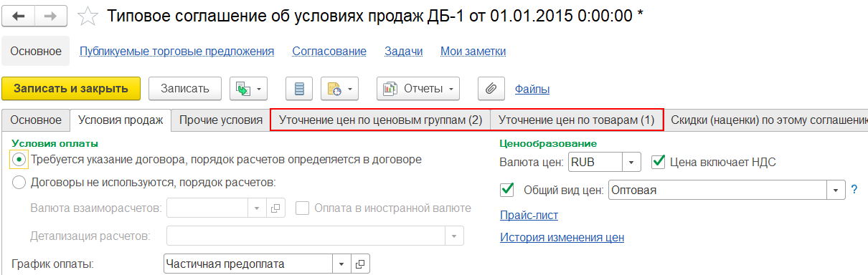
Task: Add this document to favorites with the star
Action: pyautogui.click(x=88, y=16)
